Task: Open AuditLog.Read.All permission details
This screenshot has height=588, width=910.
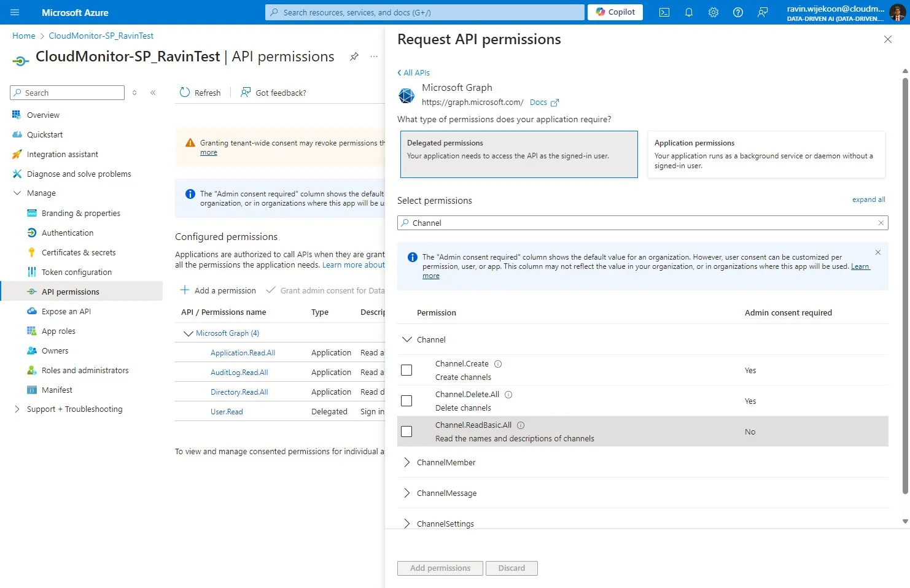Action: tap(239, 373)
